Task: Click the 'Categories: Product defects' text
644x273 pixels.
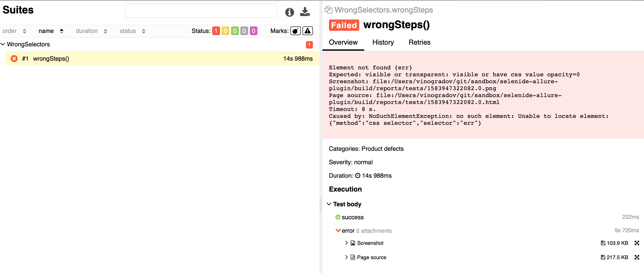Action: coord(366,149)
